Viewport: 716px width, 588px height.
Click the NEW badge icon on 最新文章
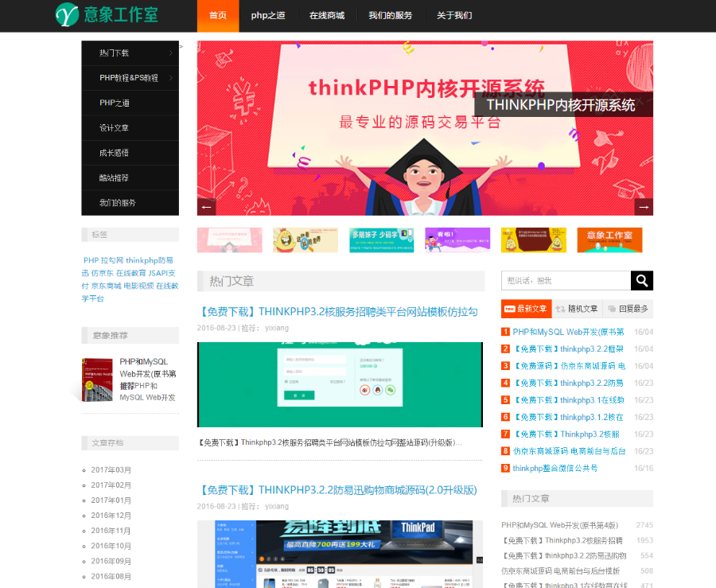pyautogui.click(x=510, y=309)
